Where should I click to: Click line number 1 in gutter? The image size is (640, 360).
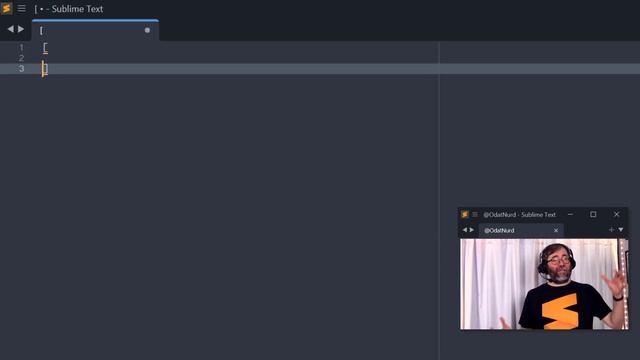pyautogui.click(x=21, y=48)
